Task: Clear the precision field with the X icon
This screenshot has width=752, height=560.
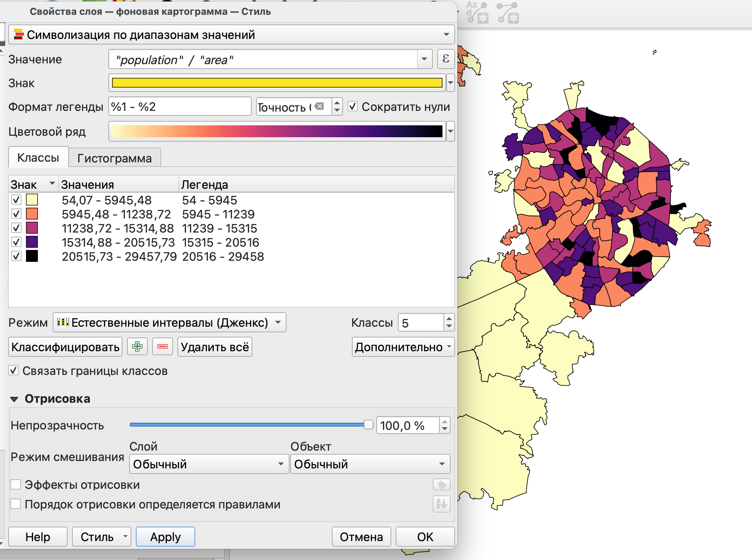Action: coord(319,106)
